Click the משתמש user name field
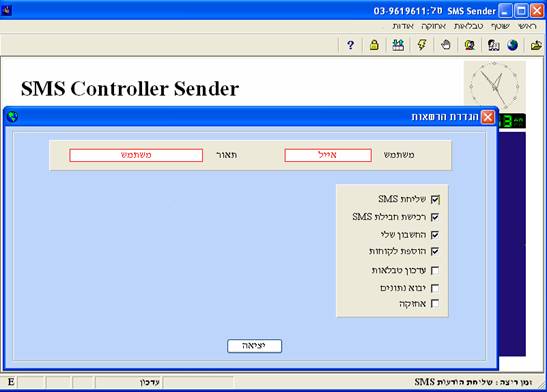Screen dimensions: 547x392 [328, 155]
